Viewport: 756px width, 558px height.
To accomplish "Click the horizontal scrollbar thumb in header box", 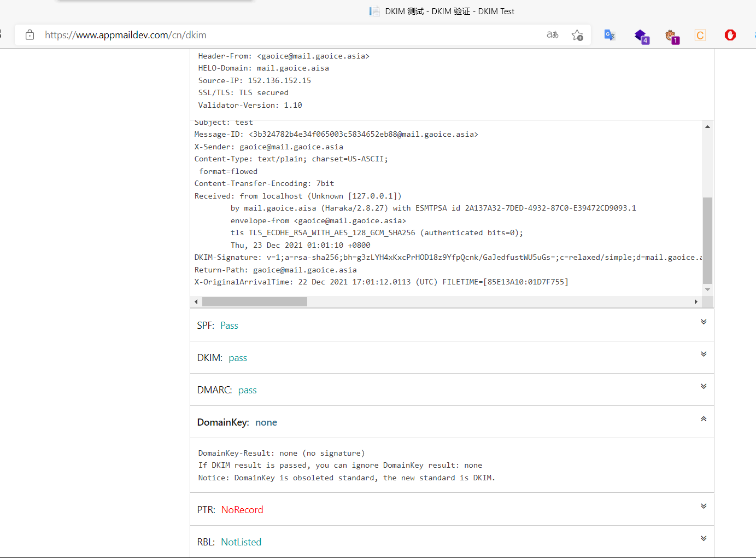I will point(254,302).
